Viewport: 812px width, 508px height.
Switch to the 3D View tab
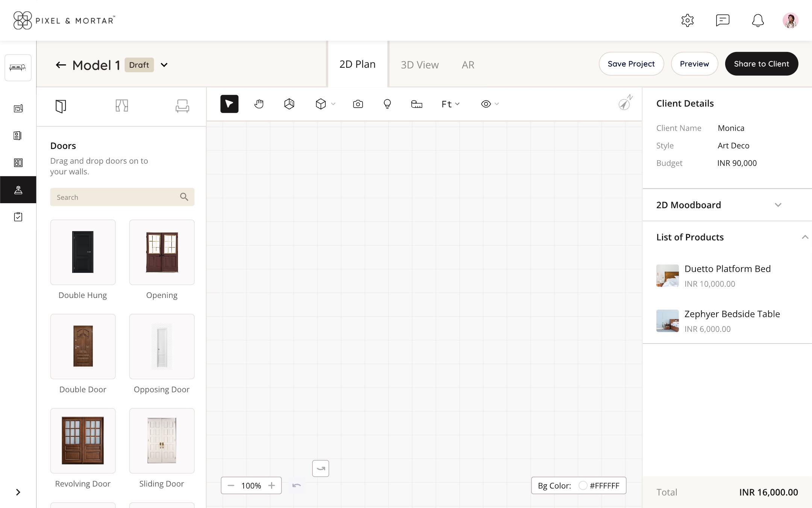[x=420, y=65]
